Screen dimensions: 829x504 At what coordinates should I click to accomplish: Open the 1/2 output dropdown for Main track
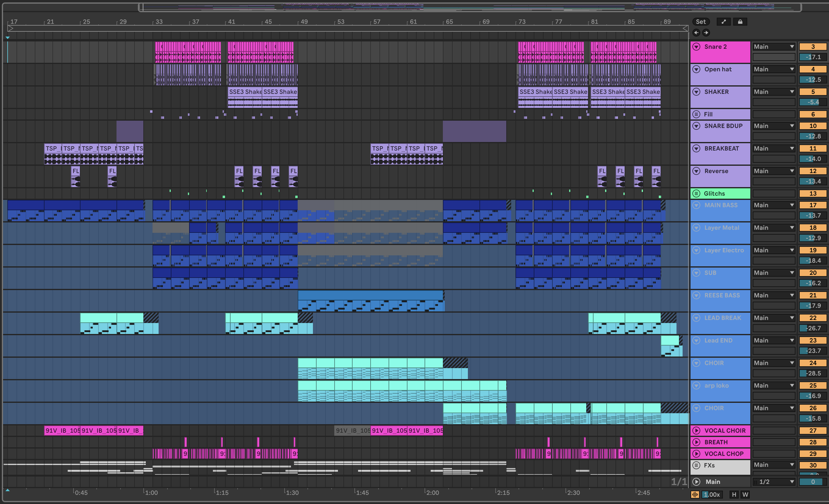point(773,481)
